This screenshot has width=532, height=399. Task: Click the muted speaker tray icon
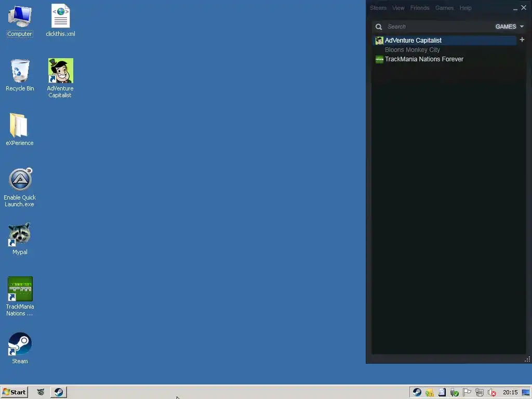click(x=491, y=393)
